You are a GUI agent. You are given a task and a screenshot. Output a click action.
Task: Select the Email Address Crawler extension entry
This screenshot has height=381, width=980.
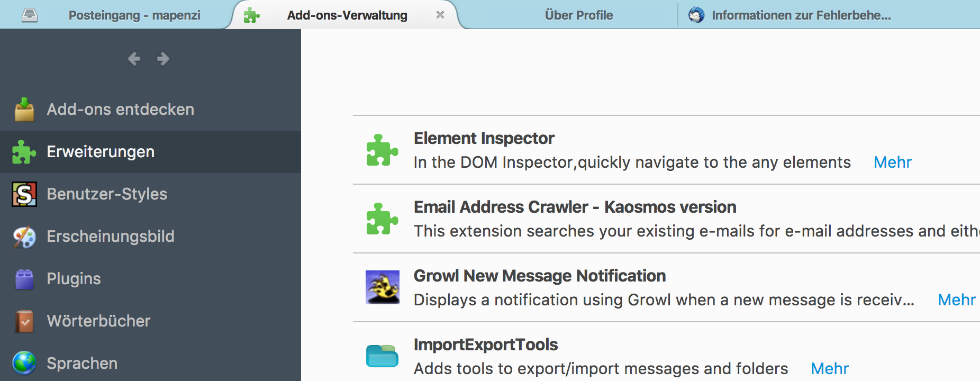575,207
